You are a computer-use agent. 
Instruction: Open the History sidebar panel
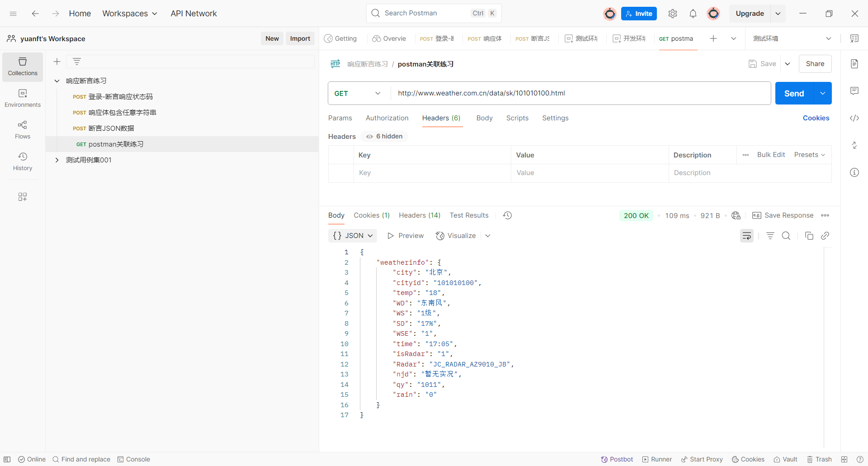click(23, 162)
